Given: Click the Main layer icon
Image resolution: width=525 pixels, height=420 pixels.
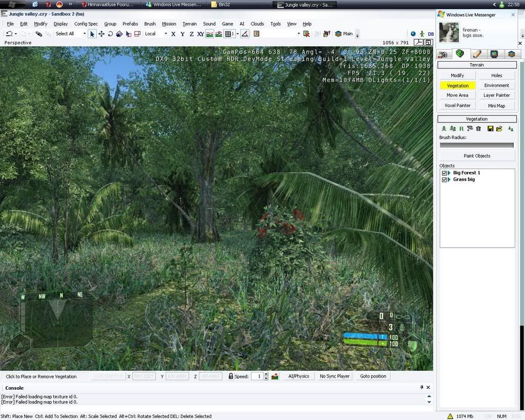Looking at the screenshot, I should [344, 34].
